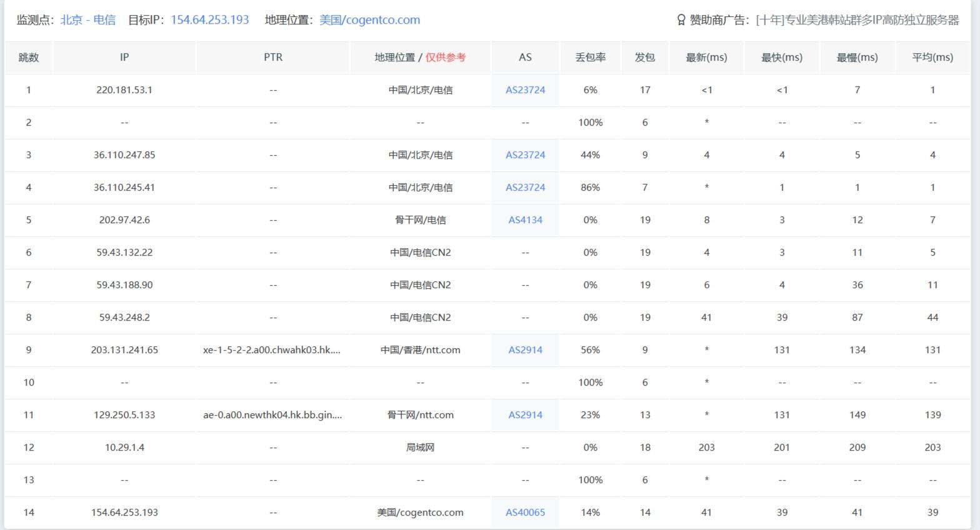Select IP cell 202.97.42.6

pyautogui.click(x=124, y=220)
